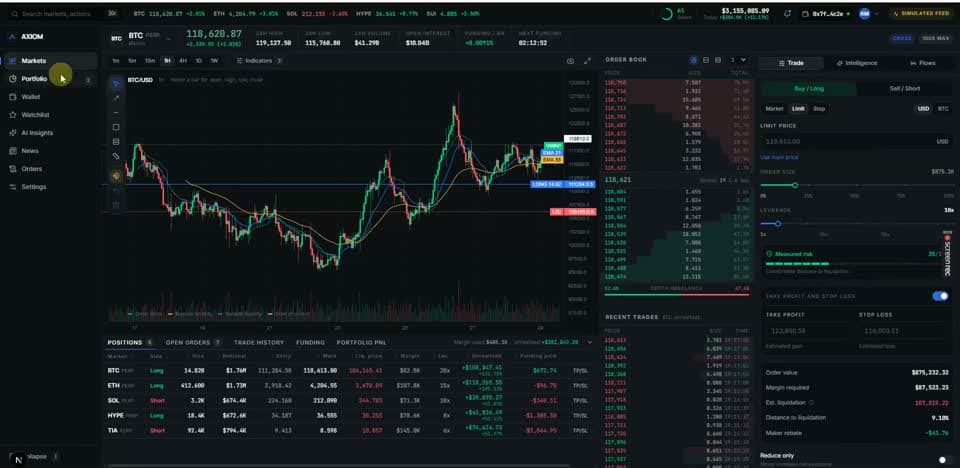Image resolution: width=960 pixels, height=468 pixels.
Task: Open the 100X MAX leverage selector
Action: tap(936, 38)
